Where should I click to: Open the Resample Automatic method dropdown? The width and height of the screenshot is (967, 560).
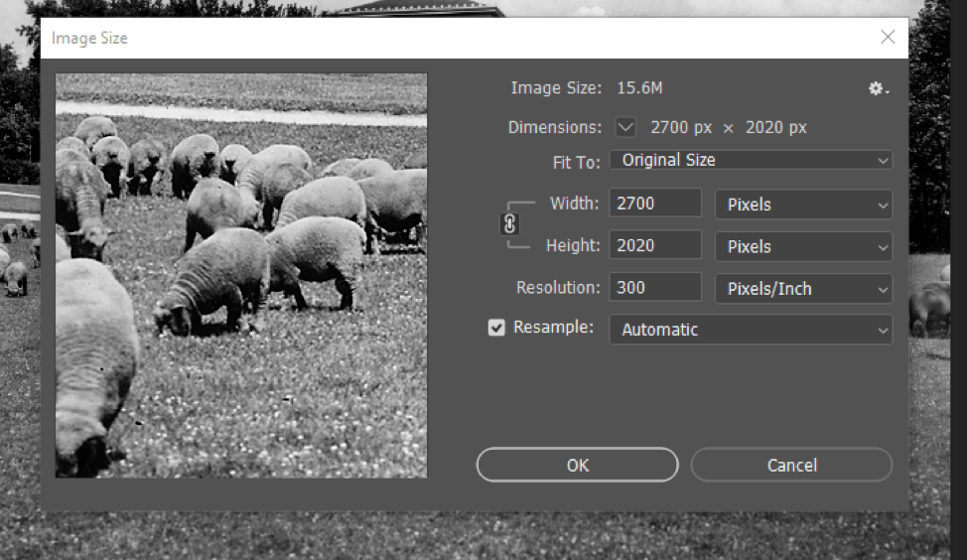(751, 330)
